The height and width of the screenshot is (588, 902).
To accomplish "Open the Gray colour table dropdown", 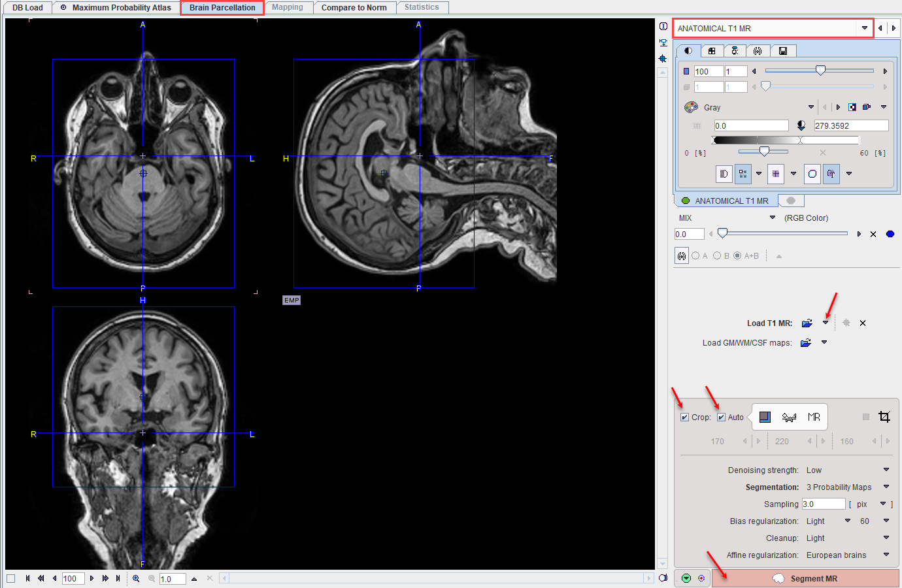I will (811, 107).
